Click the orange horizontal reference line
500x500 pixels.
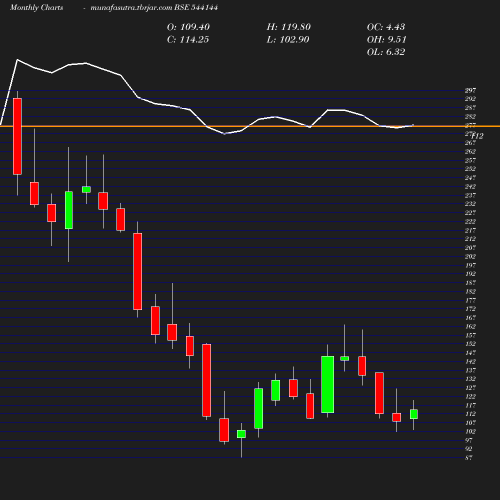pyautogui.click(x=250, y=126)
